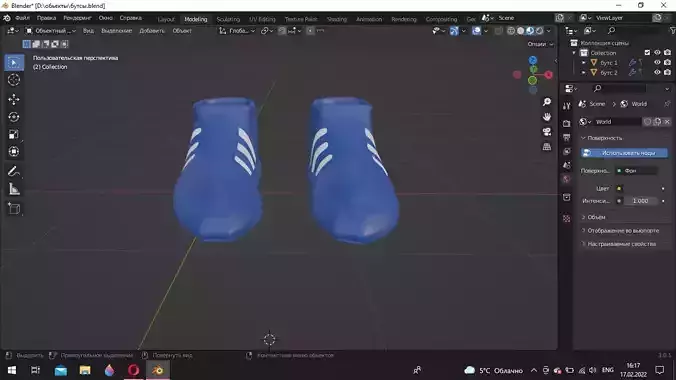Open the Добавить menu in viewport
The height and width of the screenshot is (380, 676).
[x=152, y=31]
